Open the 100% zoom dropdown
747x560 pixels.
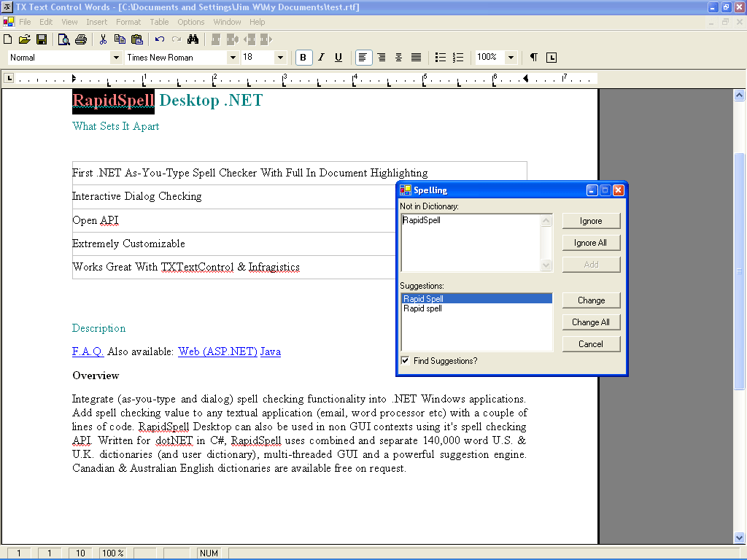511,57
